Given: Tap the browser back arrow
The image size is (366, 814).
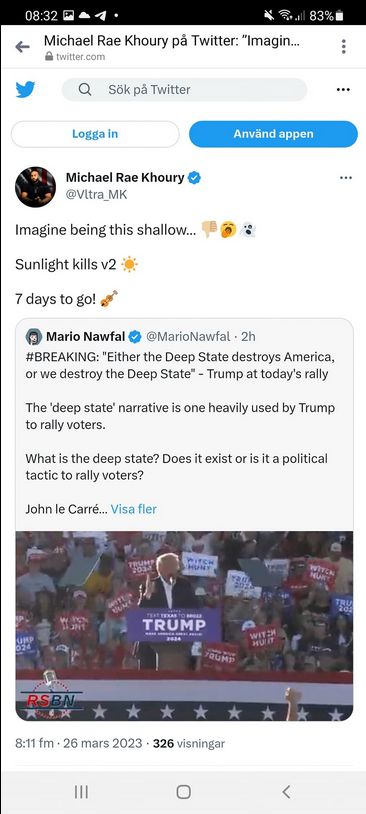Looking at the screenshot, I should click(x=22, y=47).
